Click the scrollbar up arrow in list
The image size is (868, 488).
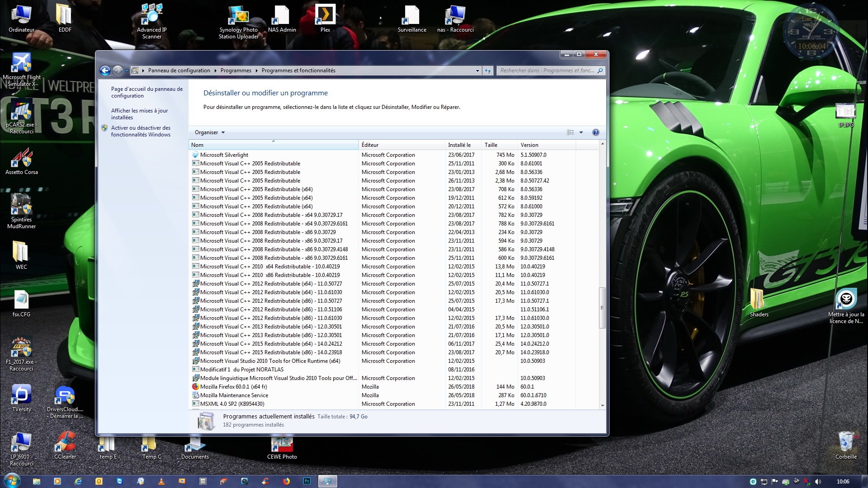[602, 144]
